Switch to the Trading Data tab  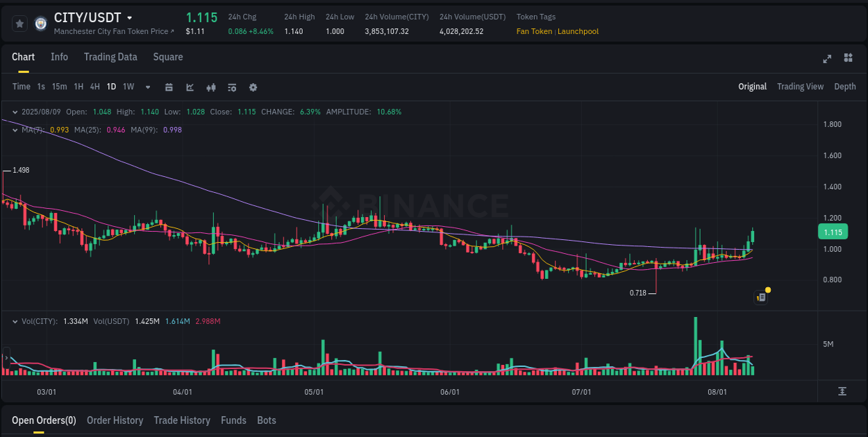point(110,57)
